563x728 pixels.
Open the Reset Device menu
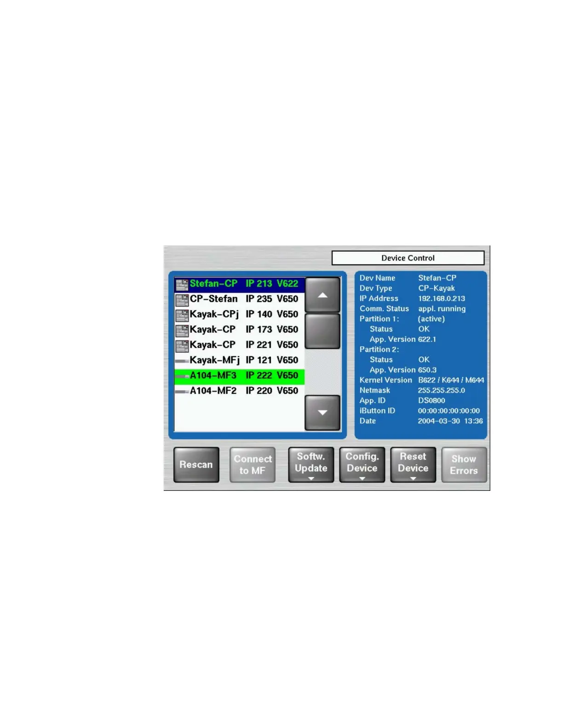pos(413,465)
